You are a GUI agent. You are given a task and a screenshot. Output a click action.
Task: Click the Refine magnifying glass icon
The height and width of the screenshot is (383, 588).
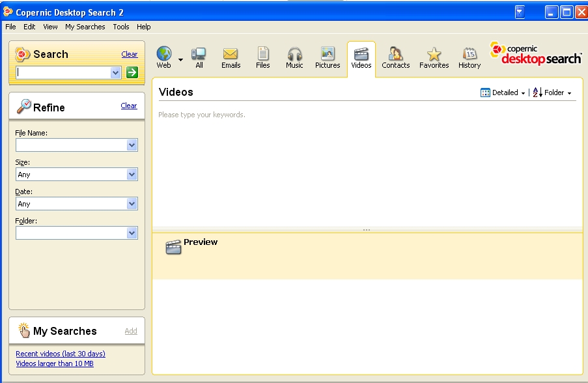tap(23, 107)
